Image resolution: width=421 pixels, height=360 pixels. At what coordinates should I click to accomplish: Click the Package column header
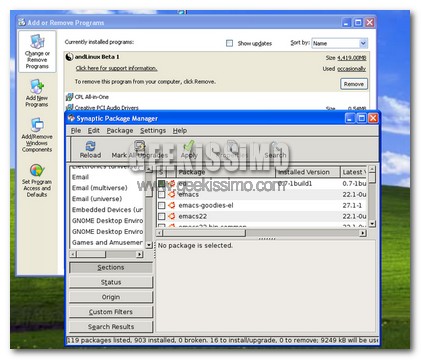(226, 172)
